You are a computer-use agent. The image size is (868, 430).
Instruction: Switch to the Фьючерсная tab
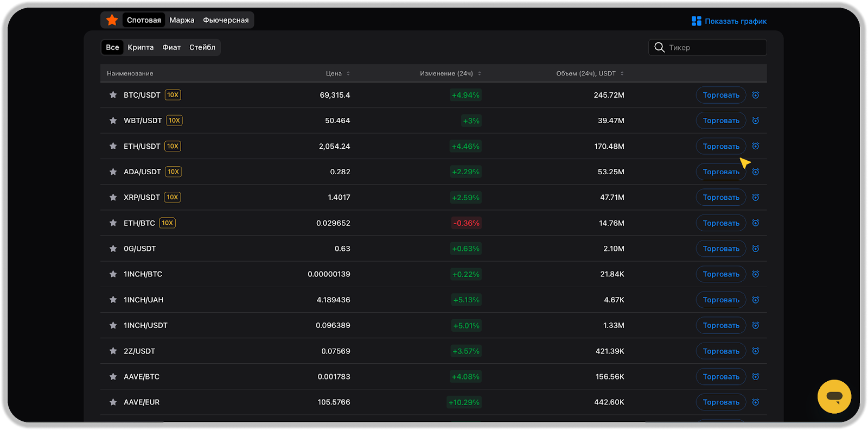pyautogui.click(x=226, y=20)
